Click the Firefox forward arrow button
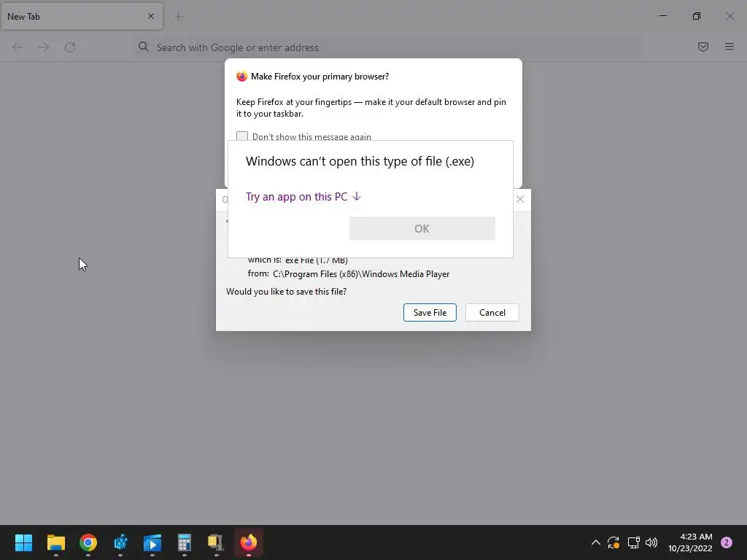 43,47
